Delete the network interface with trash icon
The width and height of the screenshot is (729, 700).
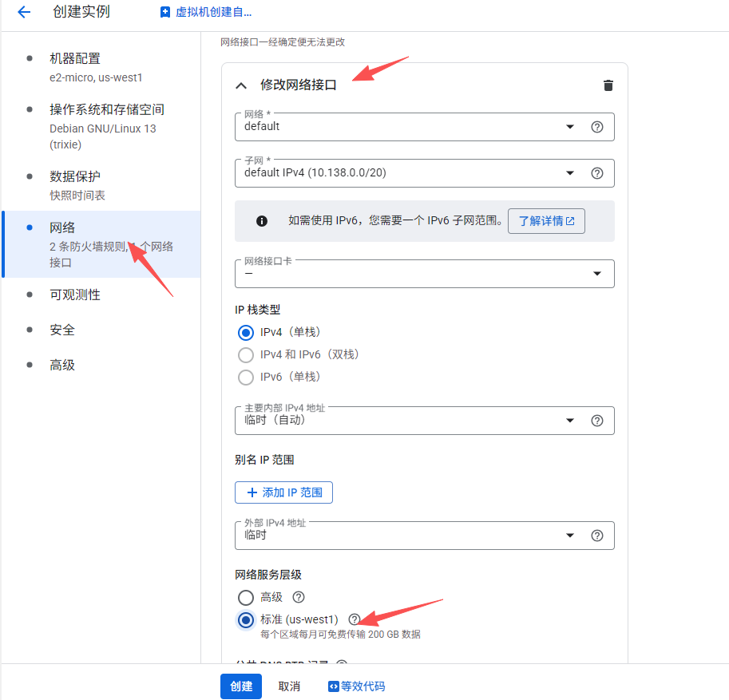pyautogui.click(x=608, y=85)
